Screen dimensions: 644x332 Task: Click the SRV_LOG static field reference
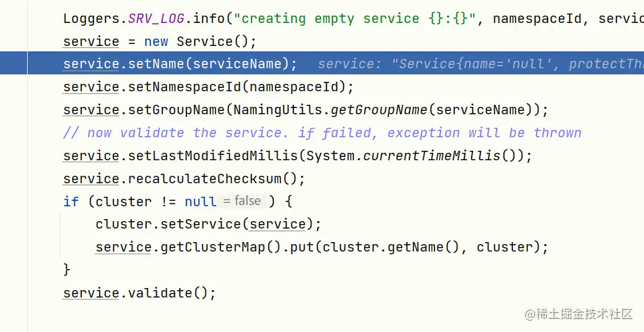click(156, 18)
